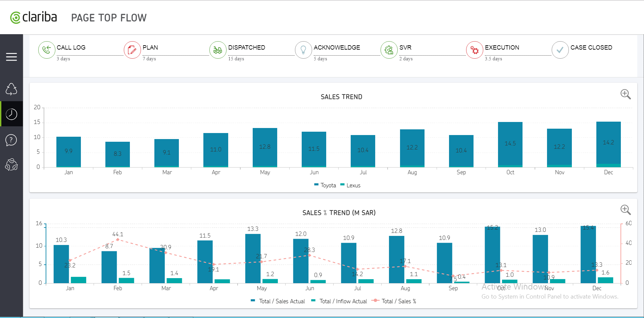Screen dimensions: 644x318
Task: Click the Case Closed checkmark icon
Action: tap(560, 50)
